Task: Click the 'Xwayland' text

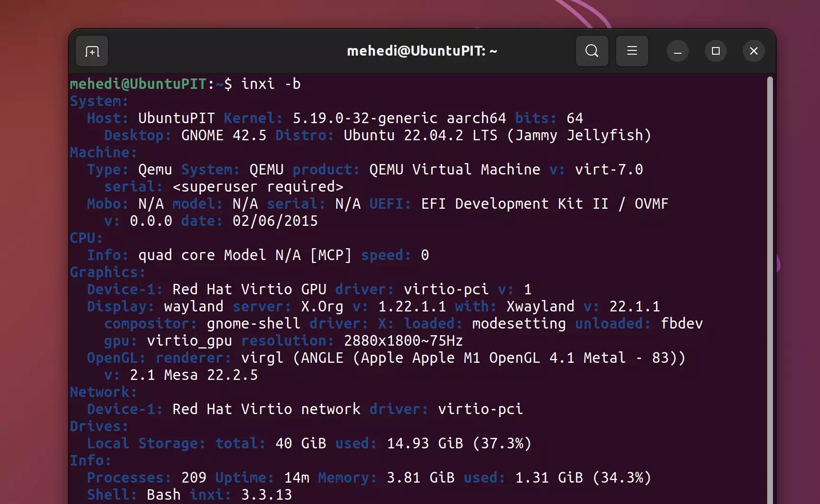Action: point(540,307)
